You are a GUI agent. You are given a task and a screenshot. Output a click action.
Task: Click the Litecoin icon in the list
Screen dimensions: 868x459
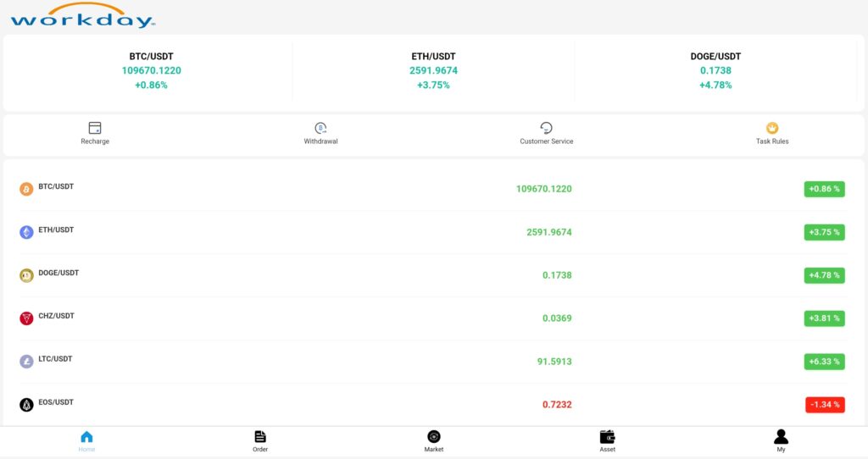26,362
